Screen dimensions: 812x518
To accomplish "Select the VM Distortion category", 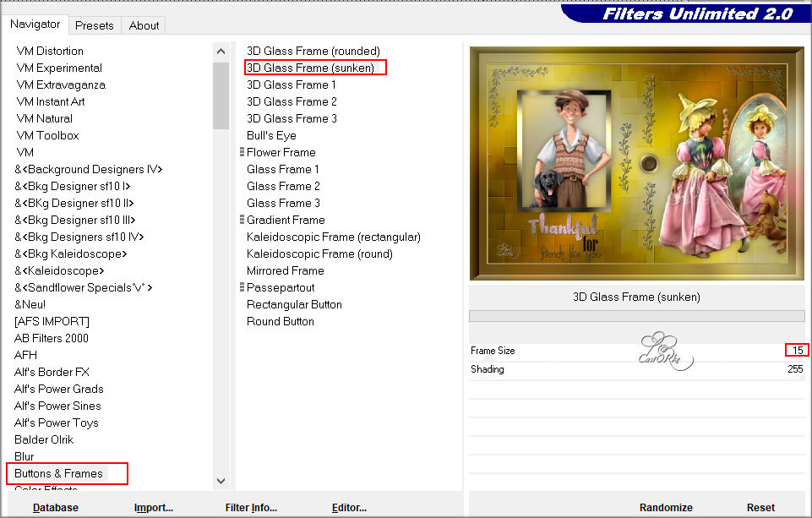I will coord(50,51).
